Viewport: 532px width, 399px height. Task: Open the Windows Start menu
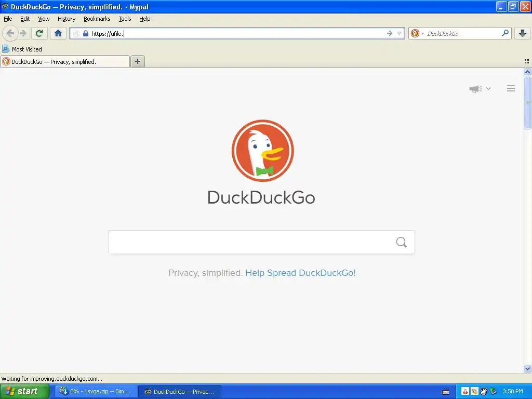[x=25, y=391]
